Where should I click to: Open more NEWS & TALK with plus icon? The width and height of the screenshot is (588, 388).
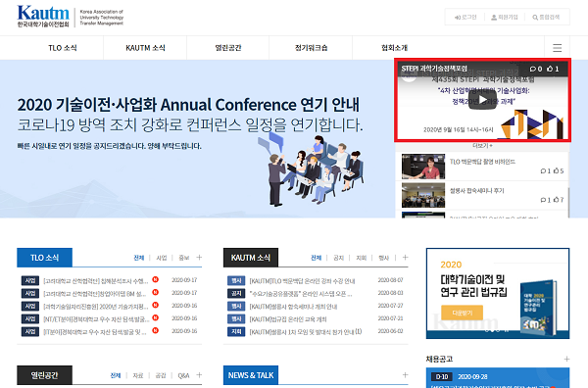(x=405, y=375)
